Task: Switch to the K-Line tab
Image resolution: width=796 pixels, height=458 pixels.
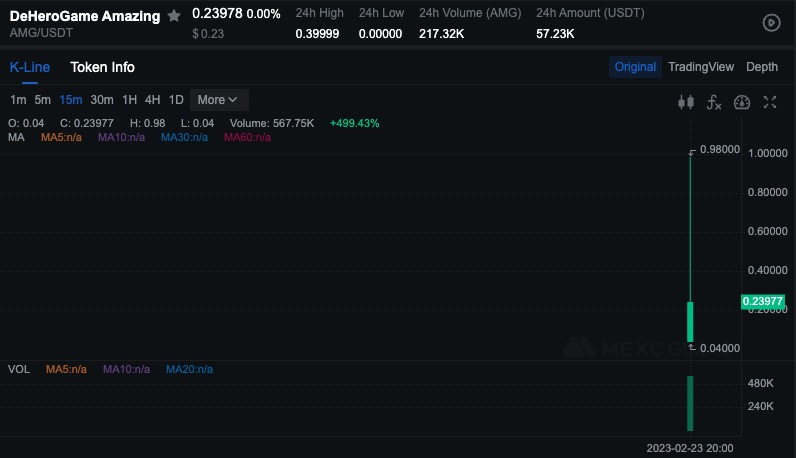Action: click(x=30, y=67)
